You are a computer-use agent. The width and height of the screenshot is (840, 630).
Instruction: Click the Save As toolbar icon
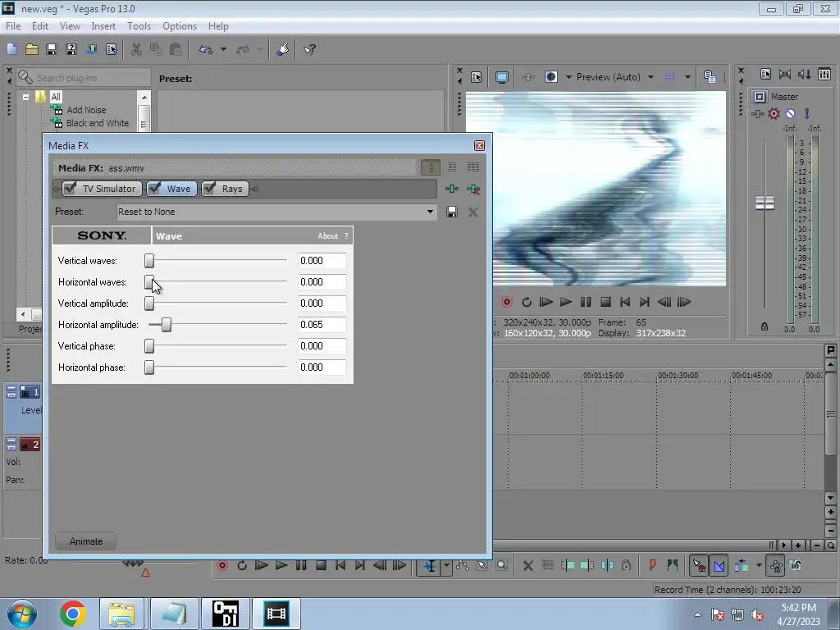tap(71, 49)
